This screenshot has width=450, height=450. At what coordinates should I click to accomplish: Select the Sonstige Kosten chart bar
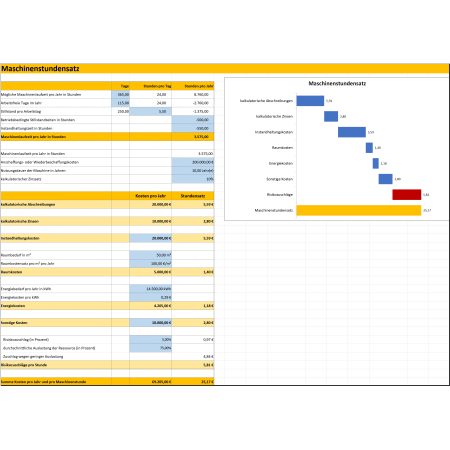pos(385,179)
